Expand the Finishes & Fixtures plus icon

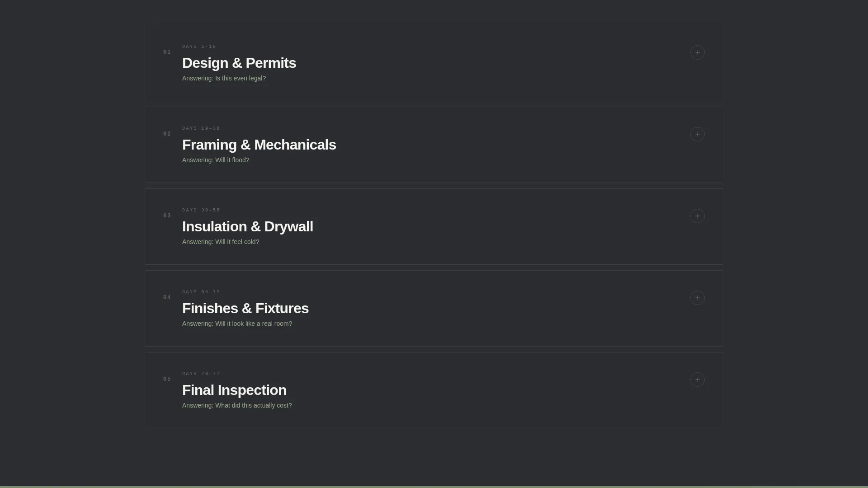coord(697,298)
